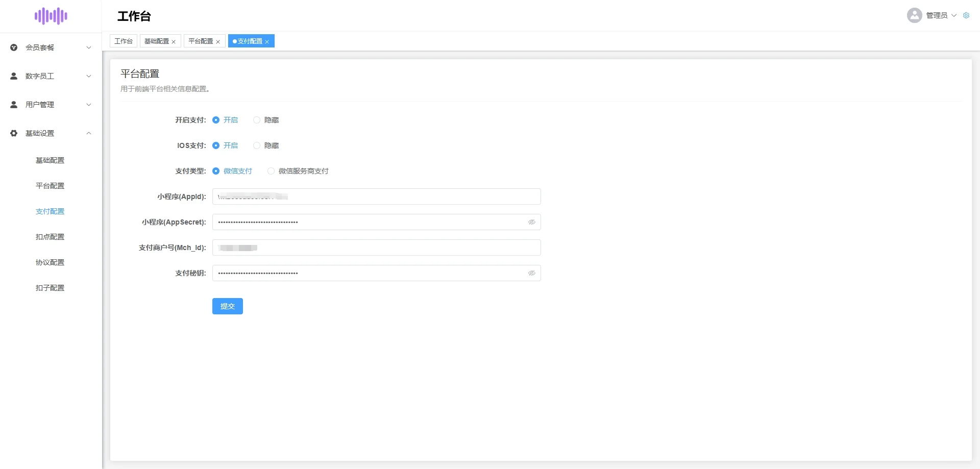Expand the 会员套餐 menu chevron
Screen dimensions: 980x469
(89, 47)
